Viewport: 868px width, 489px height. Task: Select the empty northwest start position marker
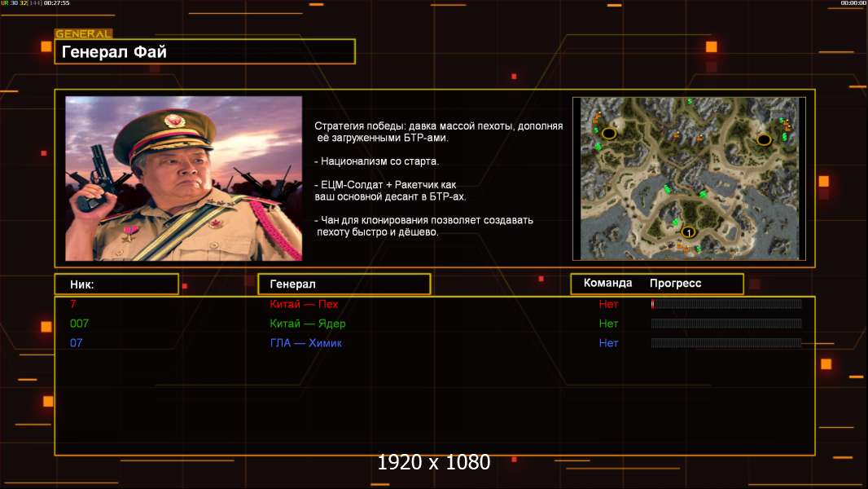click(x=609, y=134)
